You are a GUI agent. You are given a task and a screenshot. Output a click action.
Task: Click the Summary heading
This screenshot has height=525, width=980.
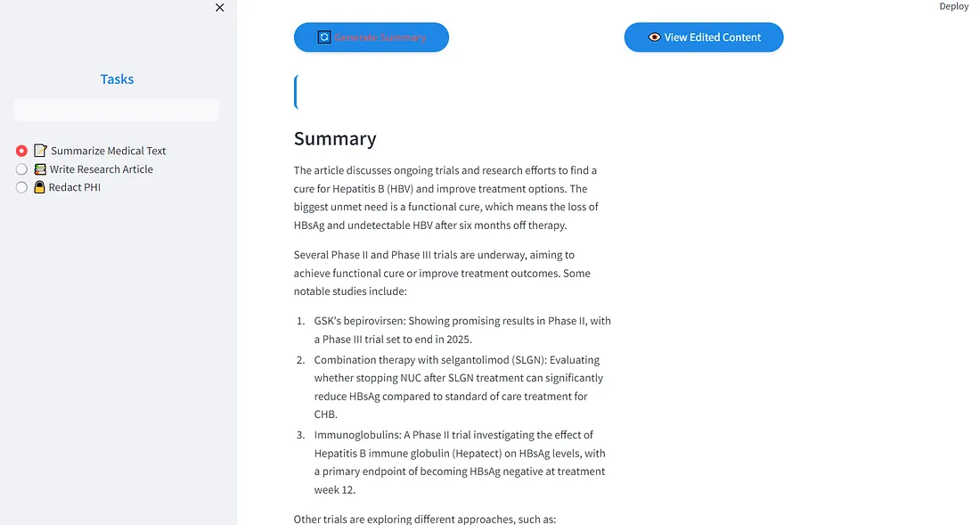tap(335, 139)
